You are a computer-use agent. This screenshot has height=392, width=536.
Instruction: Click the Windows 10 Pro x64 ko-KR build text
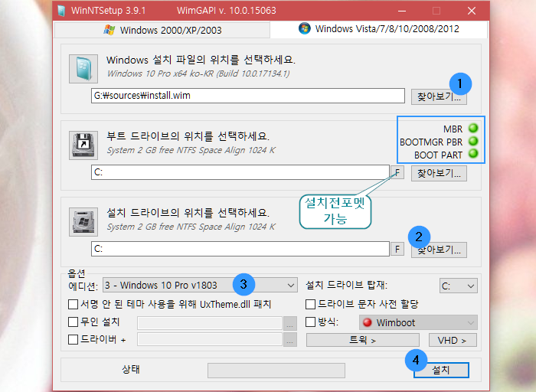point(198,73)
